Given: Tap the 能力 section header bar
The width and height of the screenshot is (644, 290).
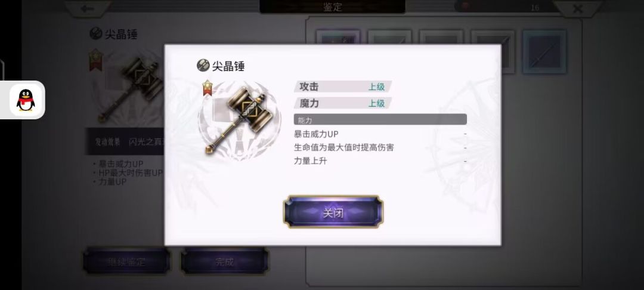Looking at the screenshot, I should pos(380,119).
